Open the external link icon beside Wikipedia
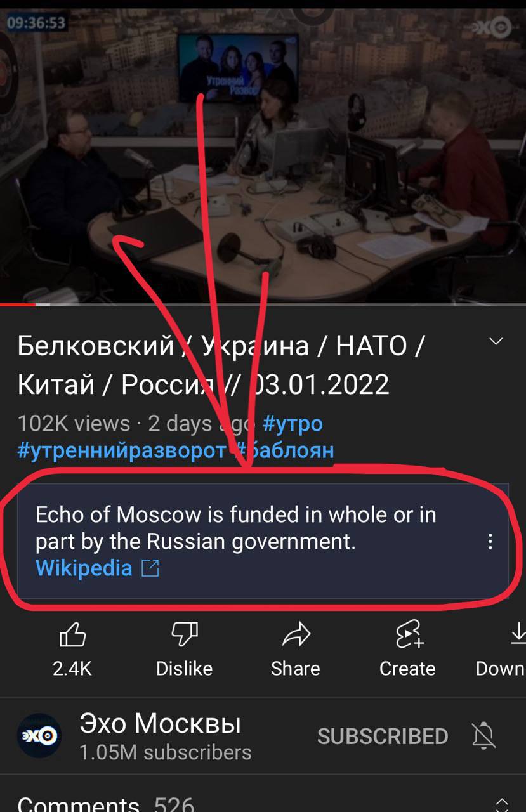Image resolution: width=526 pixels, height=812 pixels. (x=150, y=567)
